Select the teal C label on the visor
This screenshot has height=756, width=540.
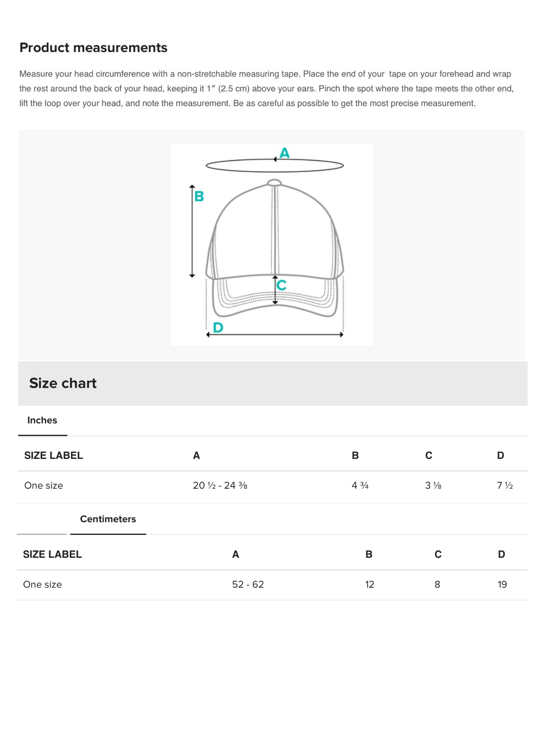point(281,285)
